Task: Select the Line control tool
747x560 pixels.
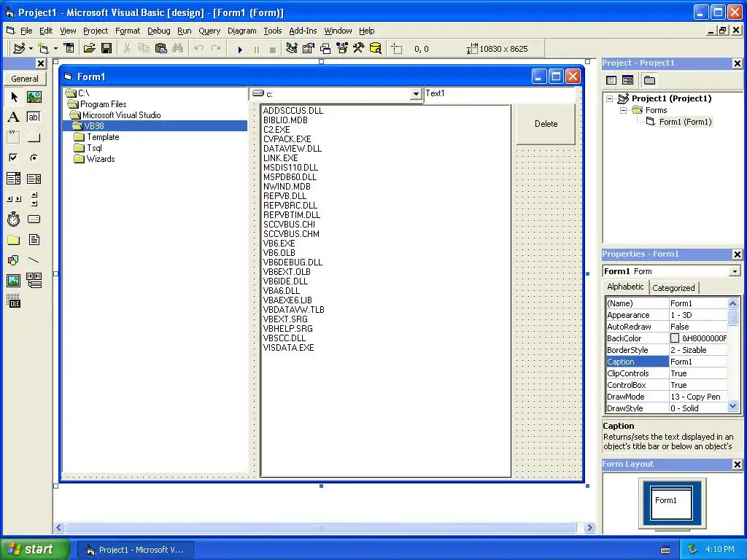Action: coord(34,260)
